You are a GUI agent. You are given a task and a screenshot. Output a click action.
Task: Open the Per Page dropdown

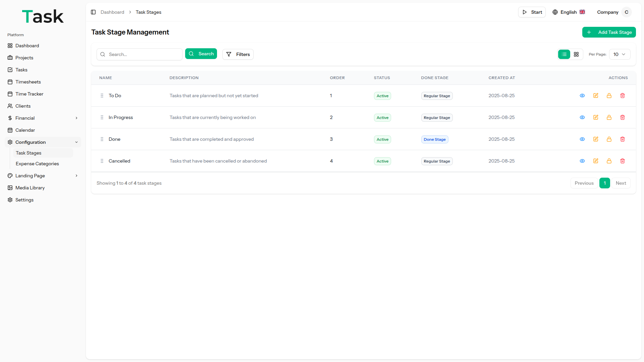[619, 54]
